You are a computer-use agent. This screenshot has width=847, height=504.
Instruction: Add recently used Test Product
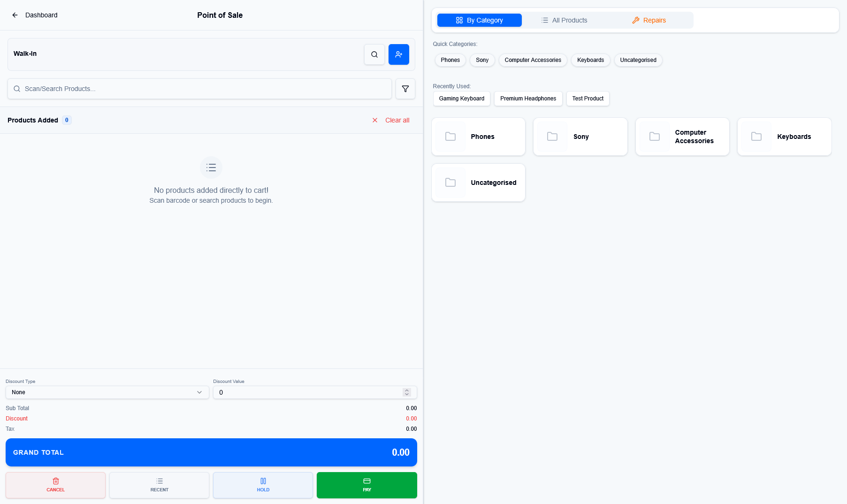point(588,99)
